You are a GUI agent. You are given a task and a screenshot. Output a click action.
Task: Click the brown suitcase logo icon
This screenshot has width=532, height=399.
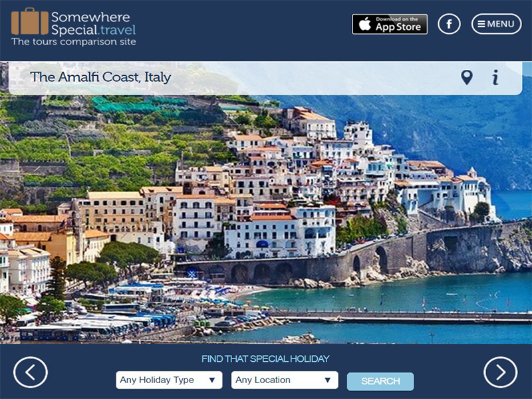[29, 22]
